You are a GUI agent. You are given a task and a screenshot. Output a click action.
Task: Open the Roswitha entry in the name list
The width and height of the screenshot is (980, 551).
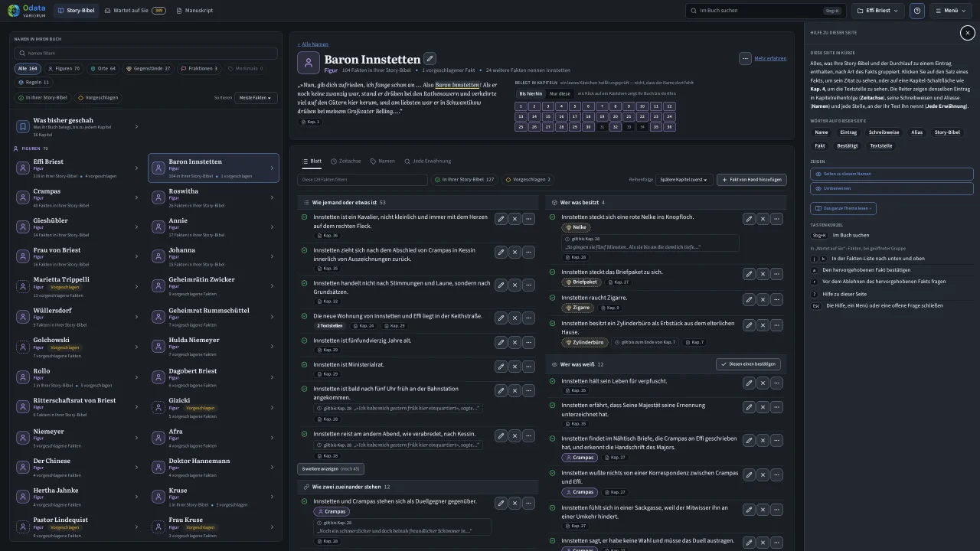coord(214,197)
